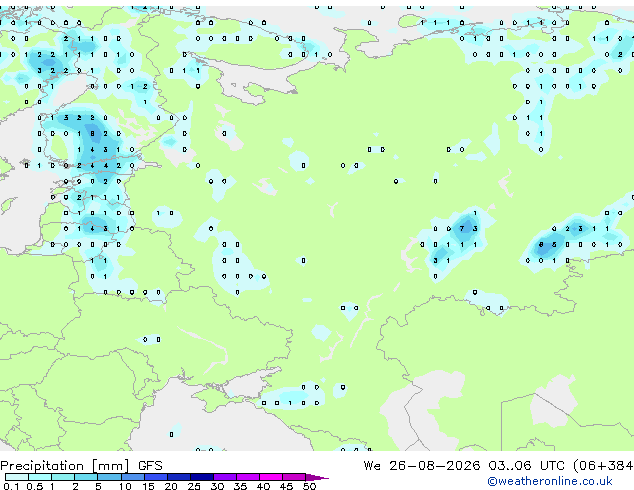
Task: Select the 10–15 mm legend color box
Action: pyautogui.click(x=132, y=477)
